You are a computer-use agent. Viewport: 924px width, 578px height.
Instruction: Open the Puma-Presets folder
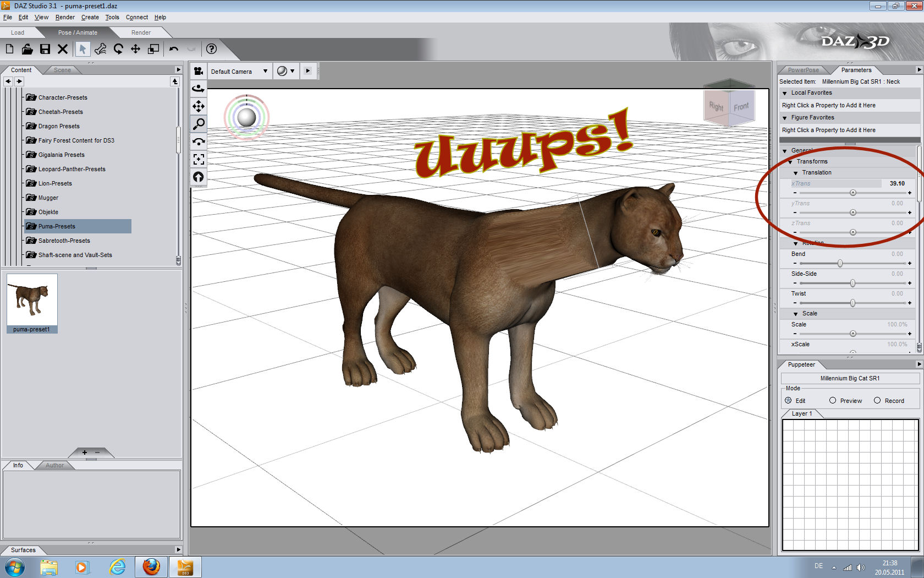click(57, 226)
